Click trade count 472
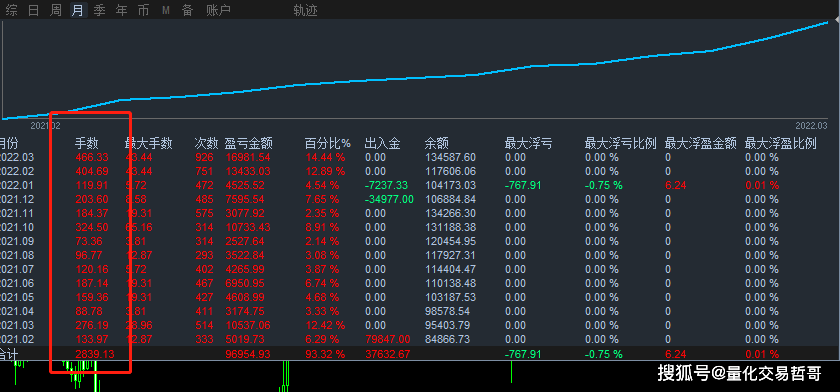 (204, 185)
